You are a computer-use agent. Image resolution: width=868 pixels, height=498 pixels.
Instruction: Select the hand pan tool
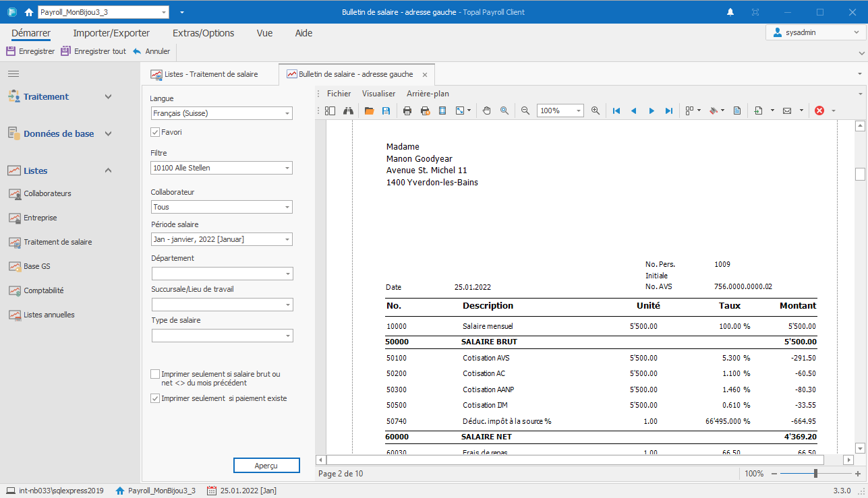[487, 111]
